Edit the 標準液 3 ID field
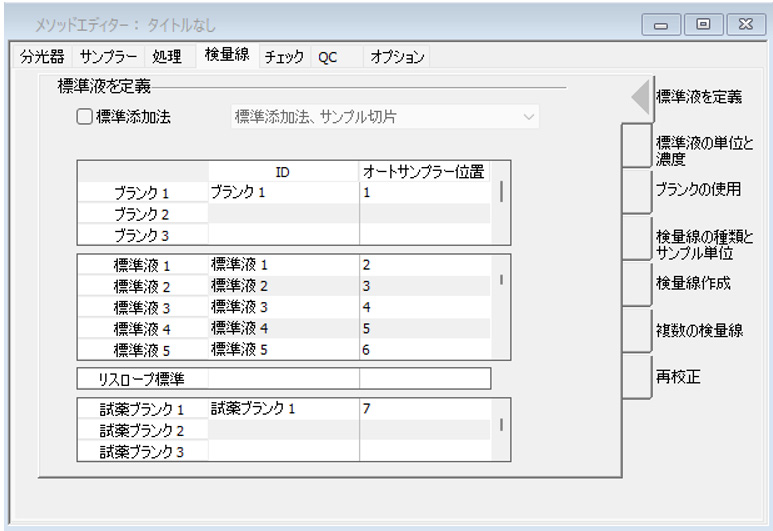 [283, 307]
